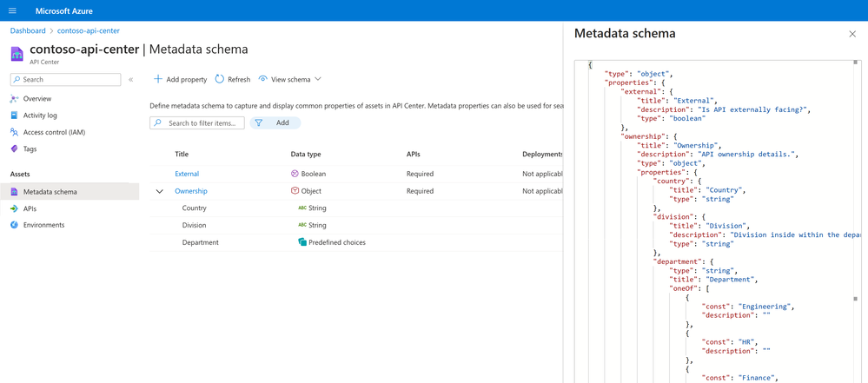Image resolution: width=868 pixels, height=383 pixels.
Task: Click the filter items search magnifier icon
Action: point(158,122)
